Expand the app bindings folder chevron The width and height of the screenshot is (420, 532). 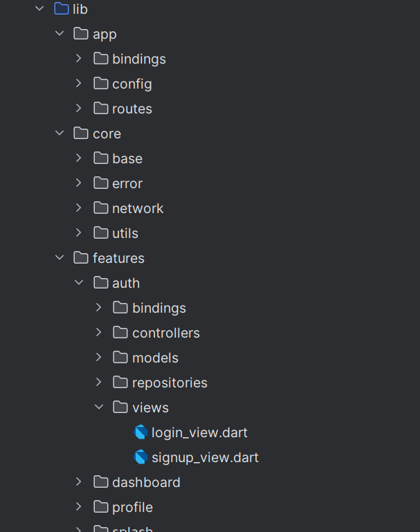(x=79, y=58)
